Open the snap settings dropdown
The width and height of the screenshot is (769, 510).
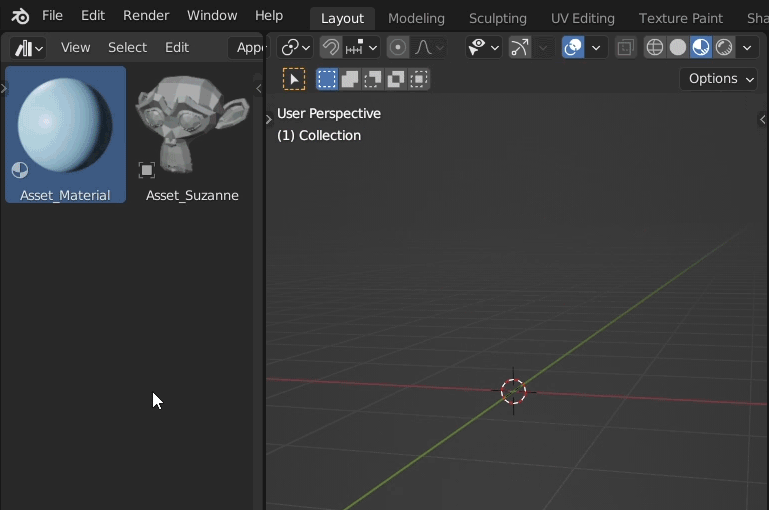tap(361, 48)
